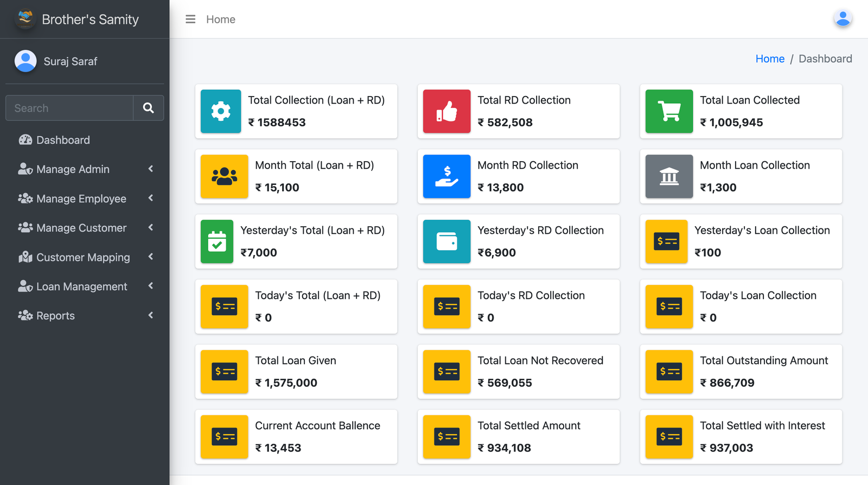This screenshot has height=485, width=868.
Task: Open Dashboard in the sidebar
Action: (x=85, y=140)
